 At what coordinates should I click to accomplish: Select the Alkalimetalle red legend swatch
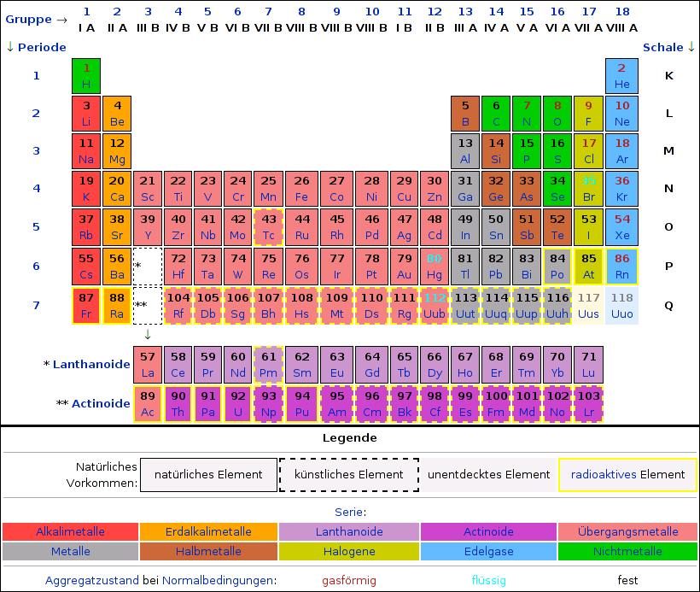(x=71, y=531)
